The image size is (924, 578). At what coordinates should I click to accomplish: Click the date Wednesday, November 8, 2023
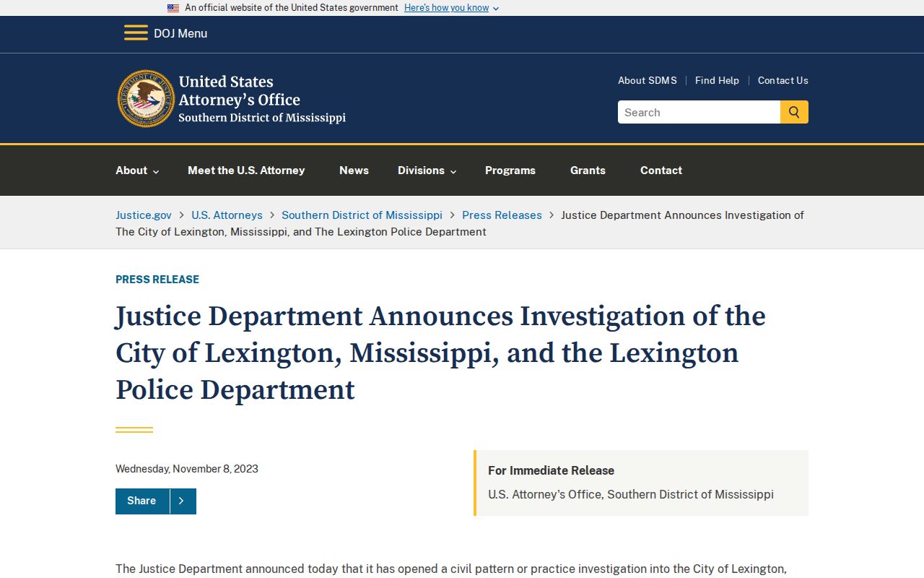point(187,469)
